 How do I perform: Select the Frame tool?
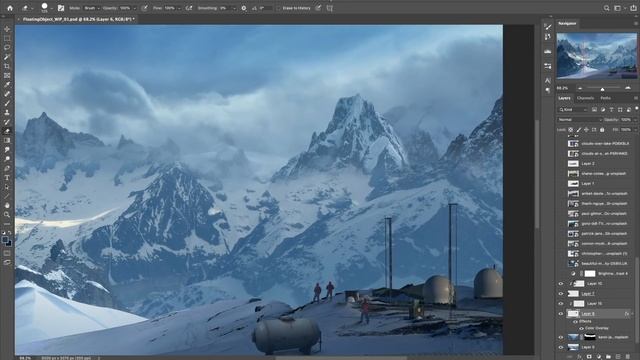click(7, 76)
